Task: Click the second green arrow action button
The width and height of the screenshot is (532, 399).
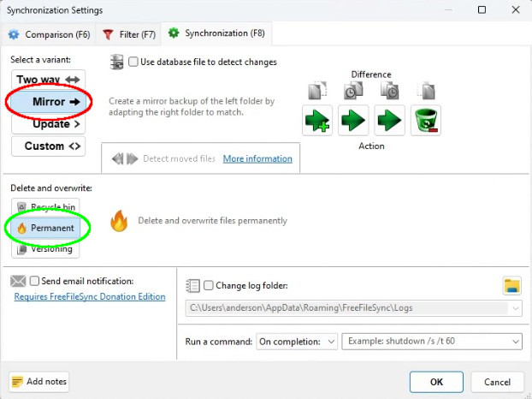Action: [x=353, y=121]
